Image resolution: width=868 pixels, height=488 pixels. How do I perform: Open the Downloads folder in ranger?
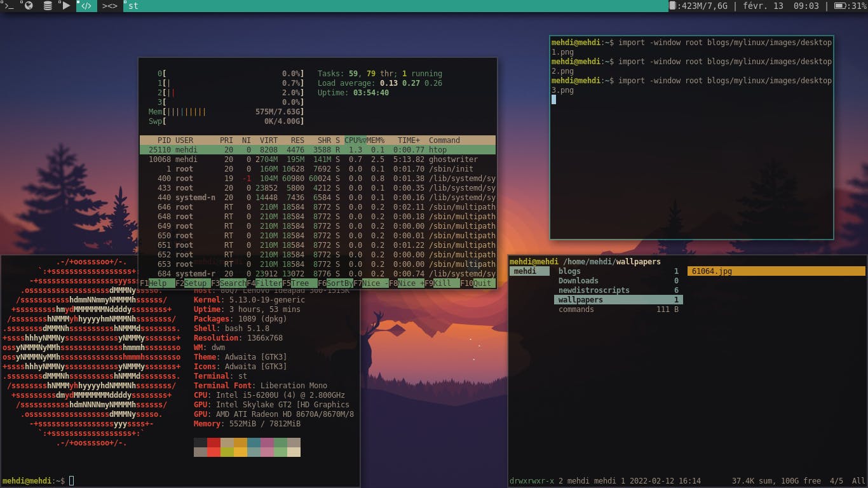pyautogui.click(x=618, y=281)
